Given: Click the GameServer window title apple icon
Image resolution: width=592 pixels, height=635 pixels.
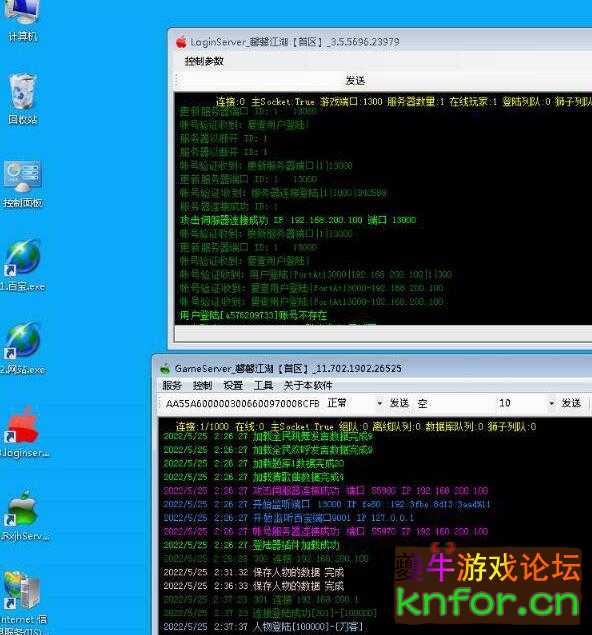Looking at the screenshot, I should 165,369.
